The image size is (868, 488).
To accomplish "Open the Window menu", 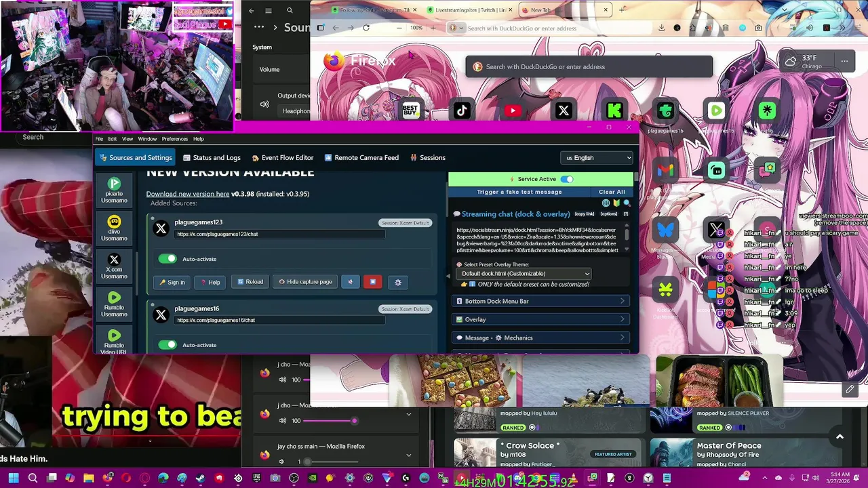I will [147, 139].
